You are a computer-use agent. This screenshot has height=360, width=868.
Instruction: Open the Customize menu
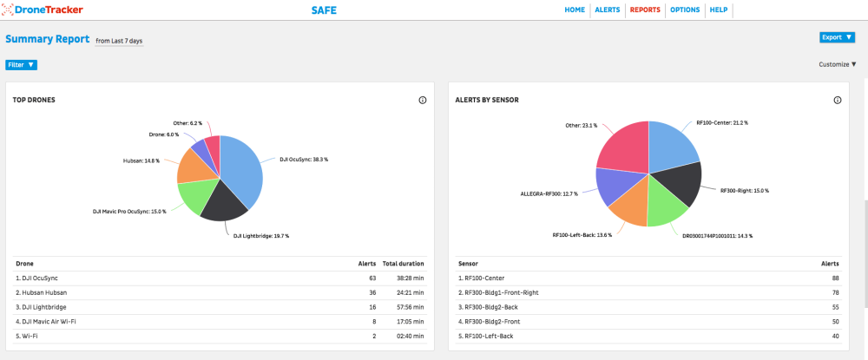tap(837, 65)
